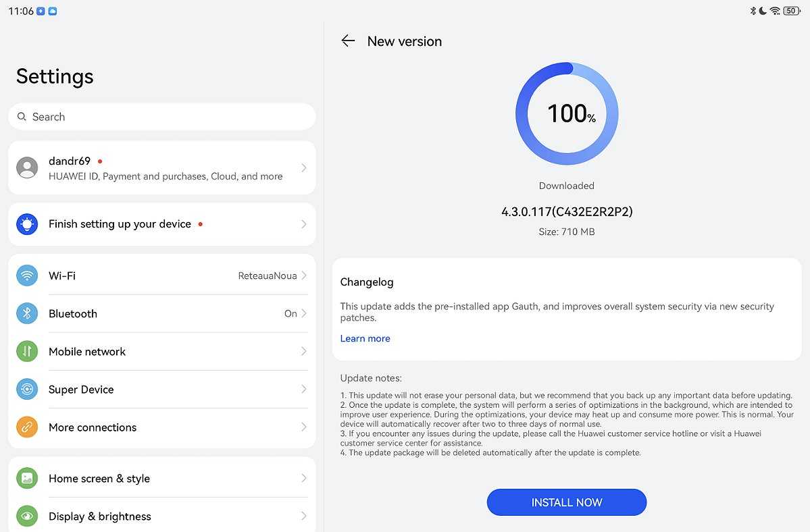This screenshot has height=532, width=810.
Task: Tap the More connections link icon
Action: [x=27, y=427]
